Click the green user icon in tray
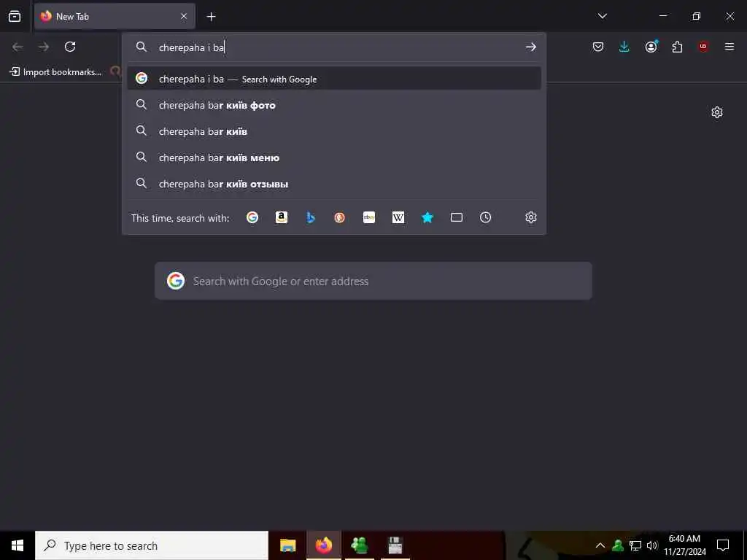The width and height of the screenshot is (747, 560). click(x=618, y=545)
